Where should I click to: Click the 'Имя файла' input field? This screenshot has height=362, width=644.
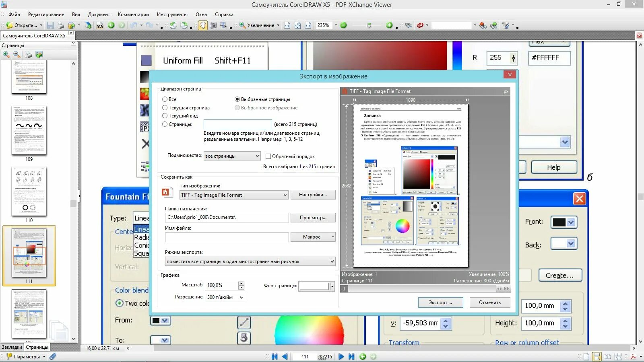[227, 237]
